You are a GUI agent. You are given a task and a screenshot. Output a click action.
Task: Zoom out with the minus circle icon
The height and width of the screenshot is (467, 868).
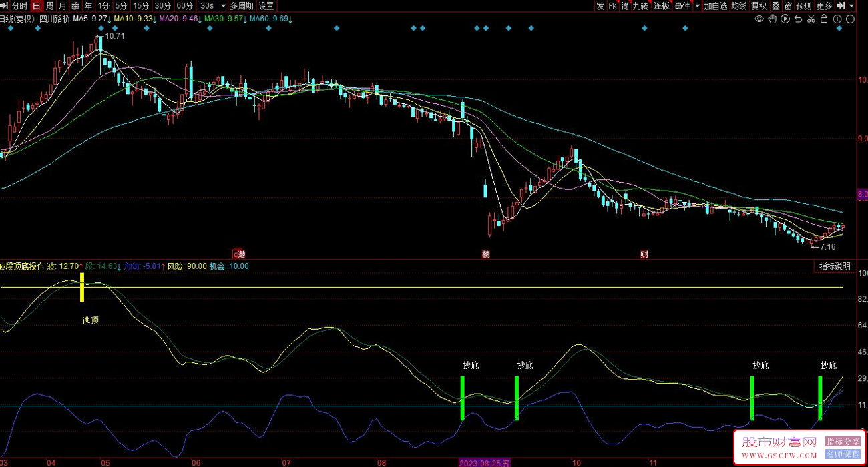coord(850,19)
